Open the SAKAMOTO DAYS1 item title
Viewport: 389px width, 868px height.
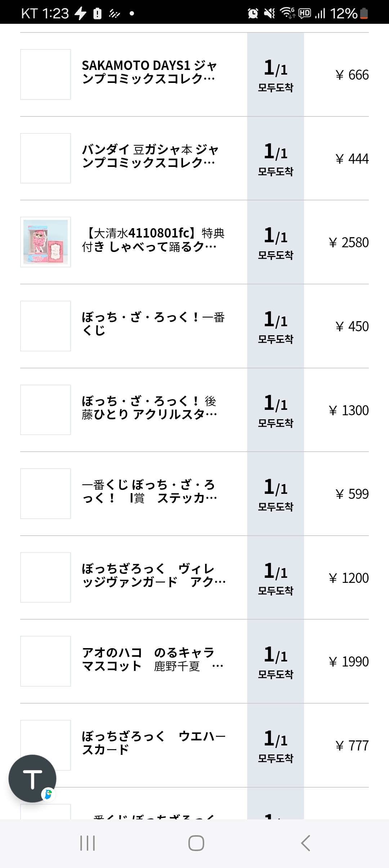point(149,72)
